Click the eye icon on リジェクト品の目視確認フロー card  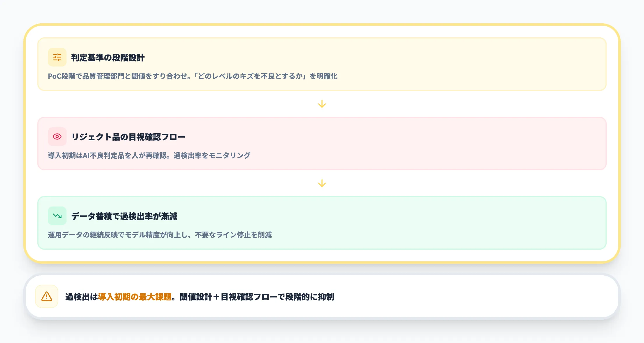coord(57,136)
